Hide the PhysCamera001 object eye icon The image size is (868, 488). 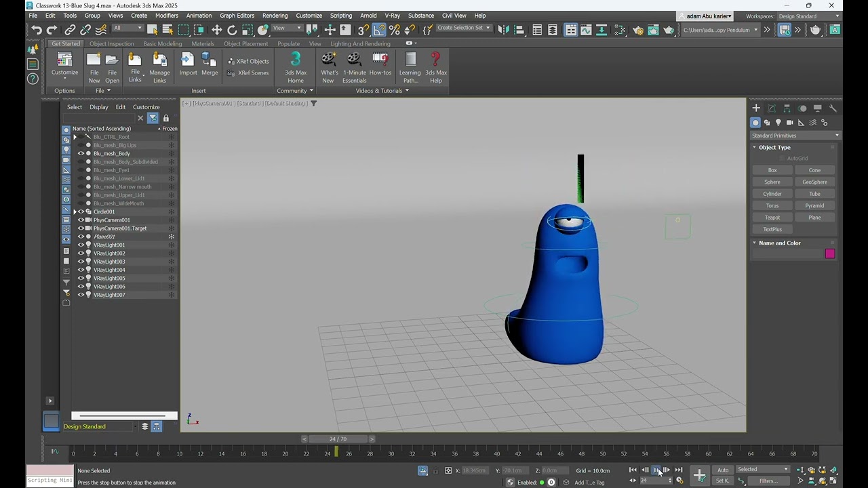[x=81, y=220]
